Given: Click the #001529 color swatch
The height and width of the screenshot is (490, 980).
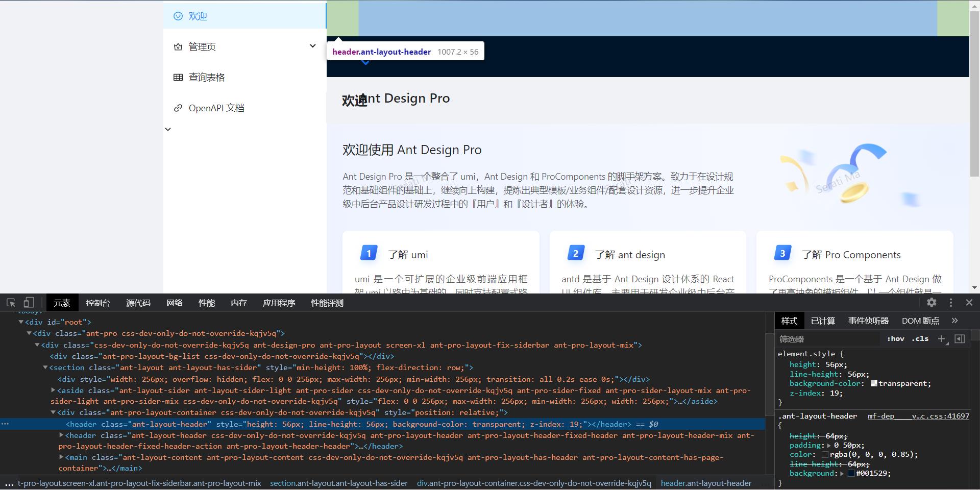Looking at the screenshot, I should coord(851,473).
